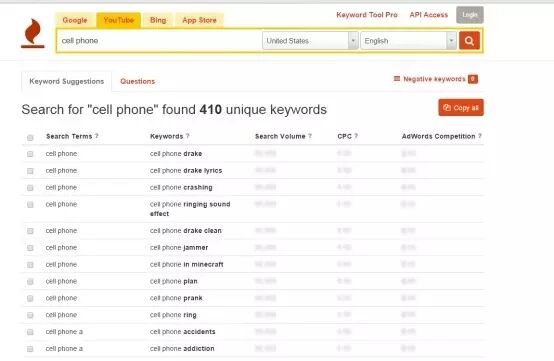Switch to the YouTube tab
This screenshot has height=361, width=554.
tap(119, 20)
